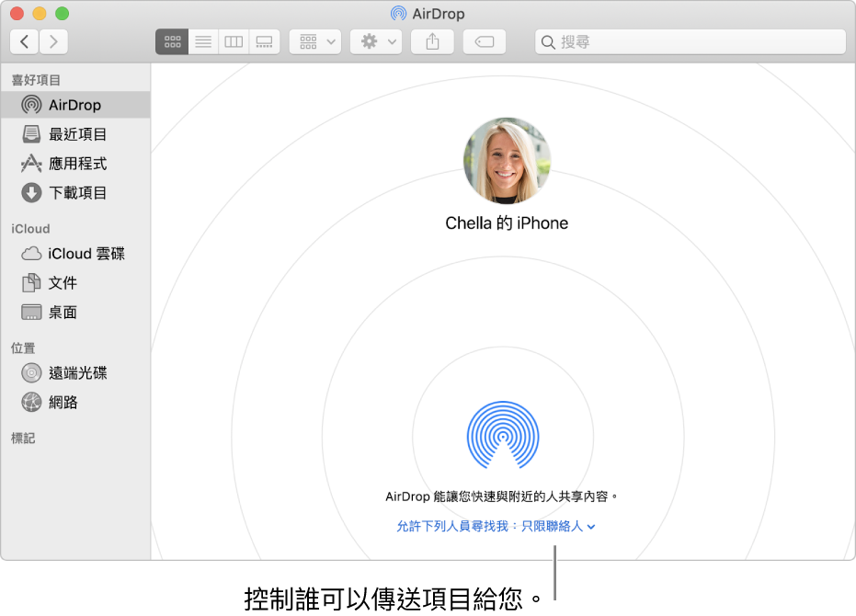Viewport: 856px width, 616px height.
Task: Open the 允許下列人員尋找我 discovery dropdown
Action: pos(496,527)
